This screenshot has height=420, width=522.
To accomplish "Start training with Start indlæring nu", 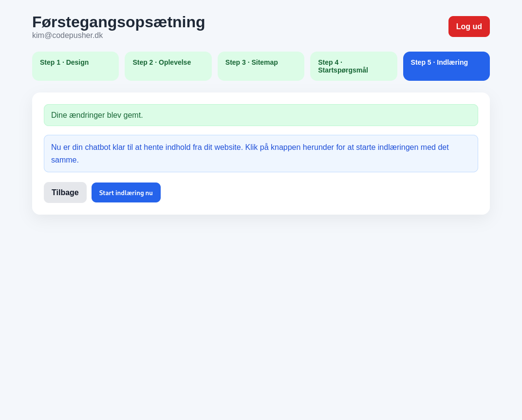I will 126,193.
